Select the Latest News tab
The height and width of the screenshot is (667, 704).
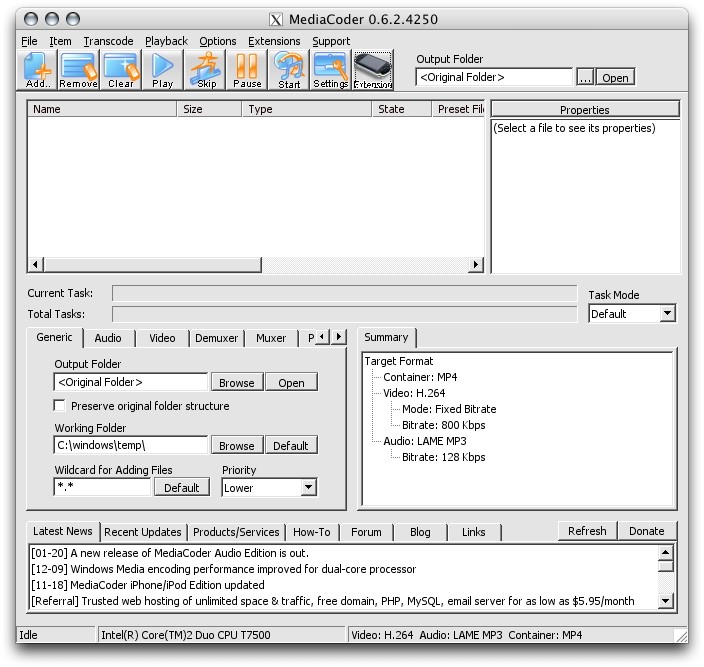(63, 531)
